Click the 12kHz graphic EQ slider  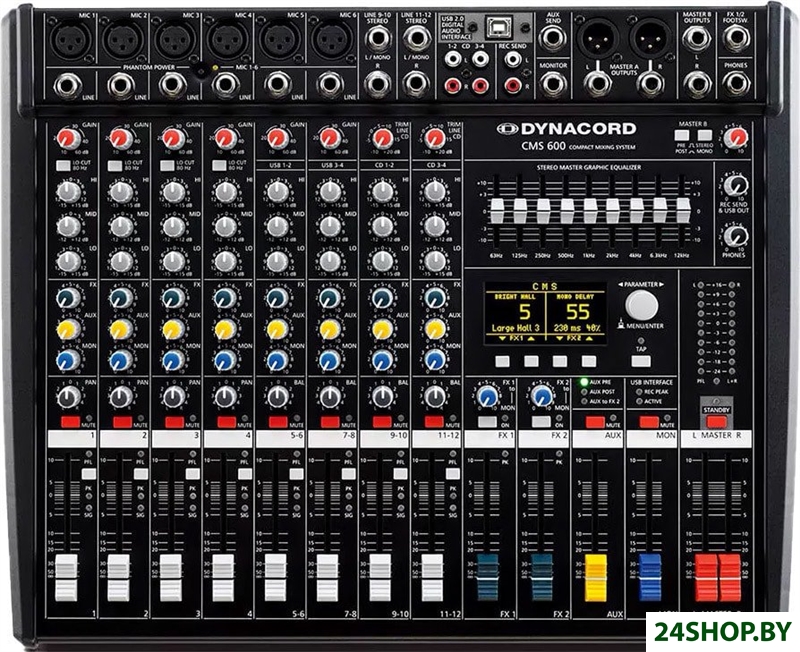[683, 211]
